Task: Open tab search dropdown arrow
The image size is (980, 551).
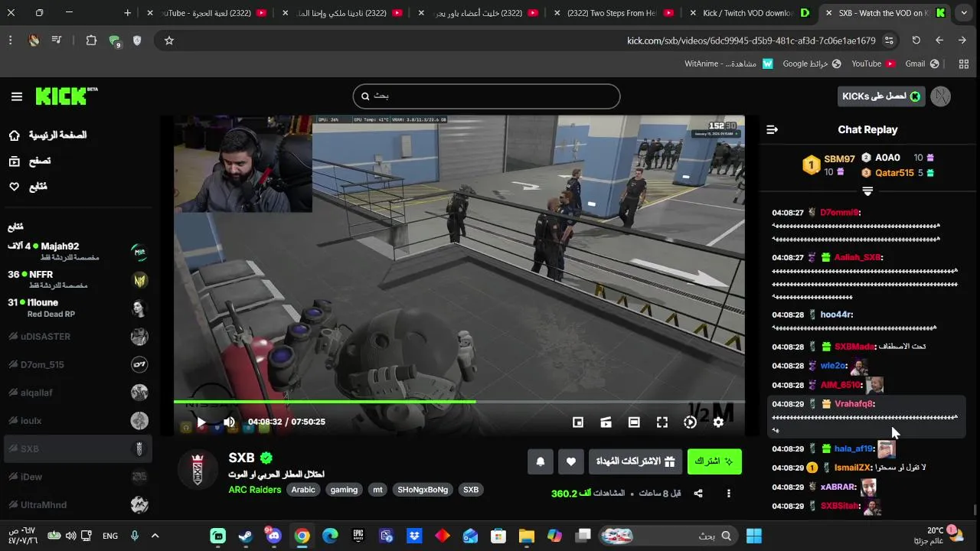Action: 964,13
